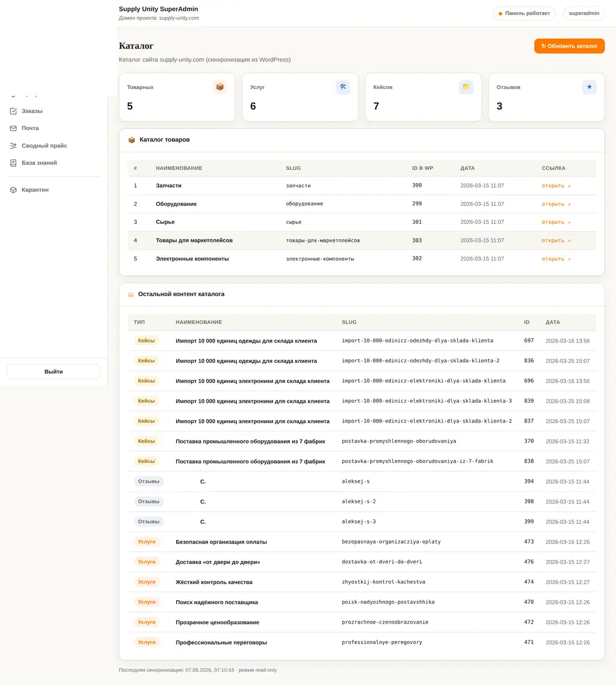Click the package icon beside Каталог товаров
This screenshot has width=616, height=685.
pyautogui.click(x=131, y=140)
